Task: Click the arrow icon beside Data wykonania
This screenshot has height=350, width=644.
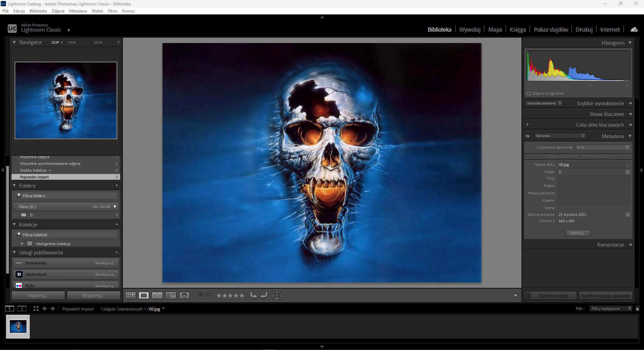Action: click(628, 215)
